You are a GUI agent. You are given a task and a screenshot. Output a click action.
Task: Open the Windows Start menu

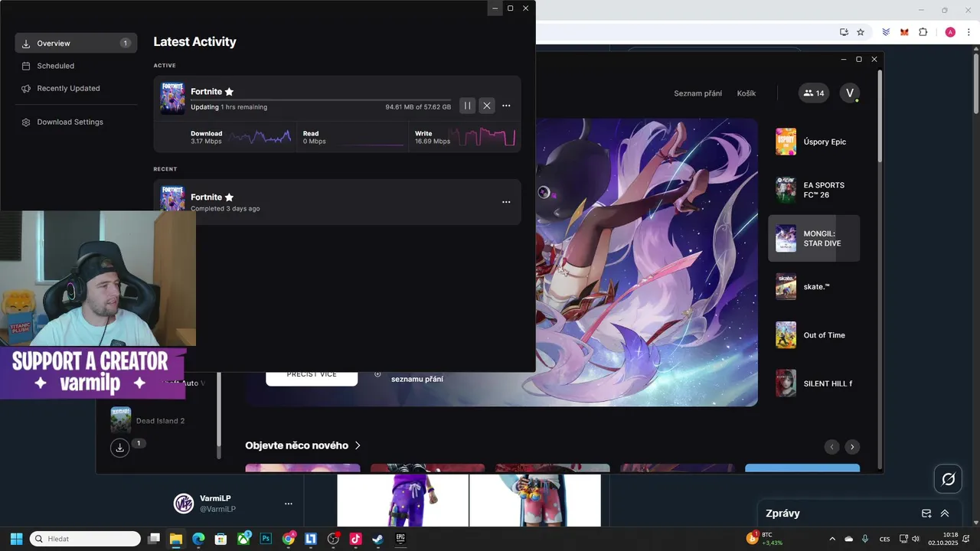click(x=16, y=539)
